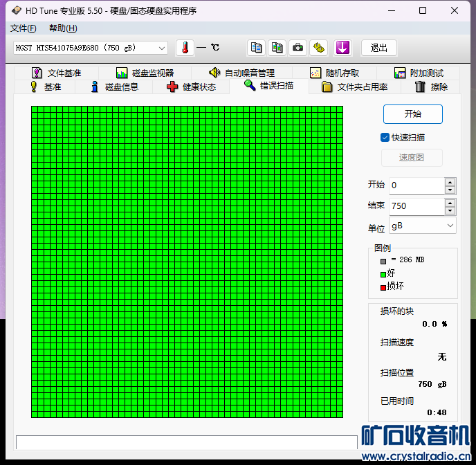Click the gray 286 MB legend swatch
The height and width of the screenshot is (465, 476).
(x=383, y=262)
